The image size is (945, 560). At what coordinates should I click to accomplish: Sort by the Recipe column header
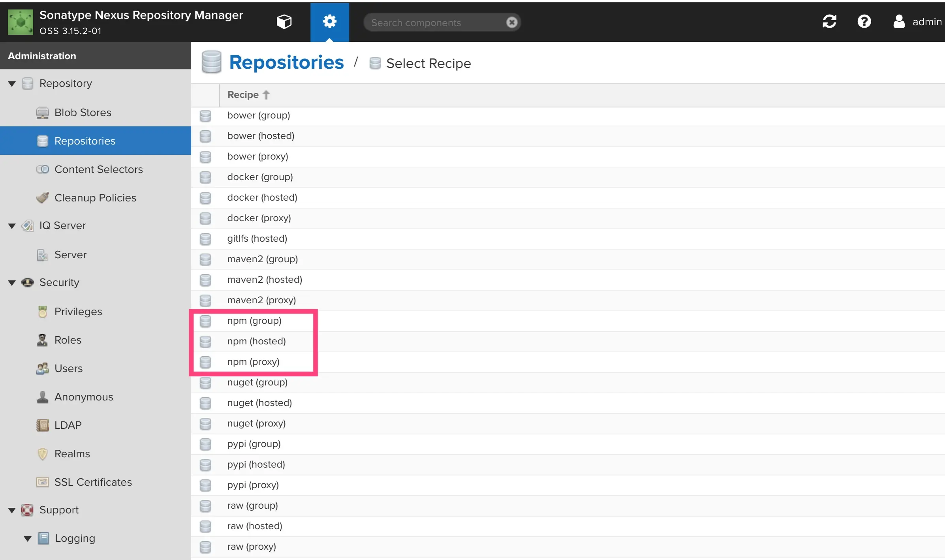(x=243, y=95)
